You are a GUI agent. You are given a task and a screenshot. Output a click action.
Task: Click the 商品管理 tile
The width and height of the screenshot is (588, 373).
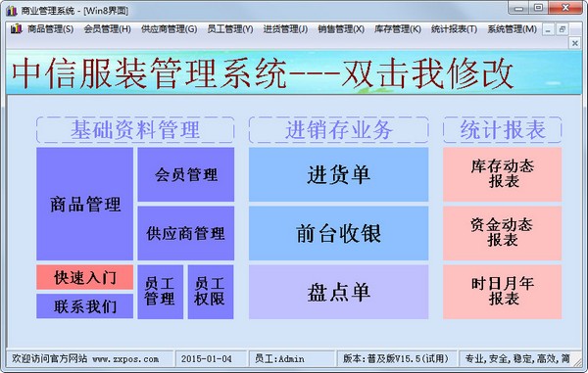[84, 204]
